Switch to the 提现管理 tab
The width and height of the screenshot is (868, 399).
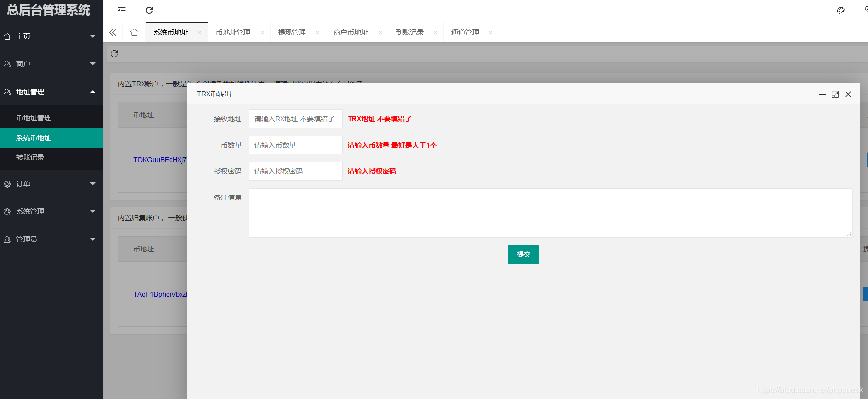[292, 32]
